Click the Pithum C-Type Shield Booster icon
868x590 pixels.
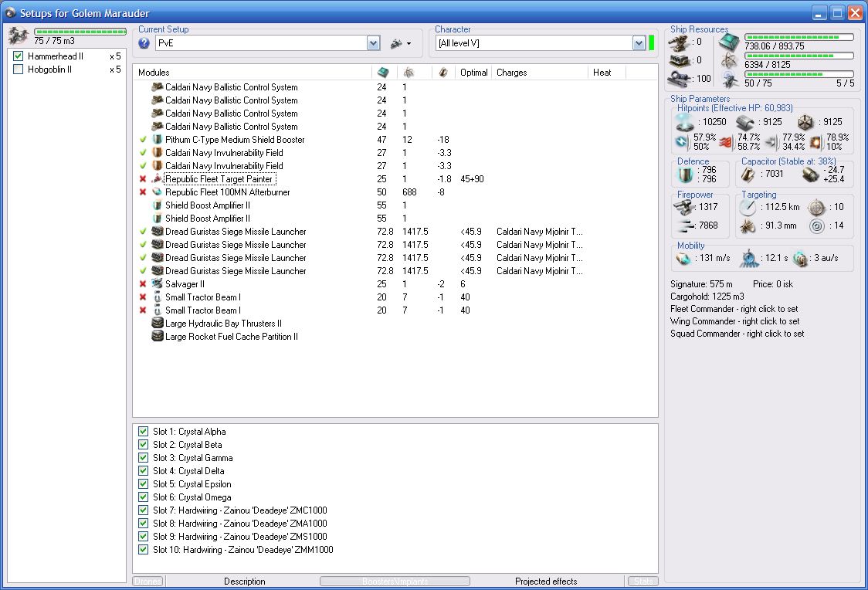158,140
